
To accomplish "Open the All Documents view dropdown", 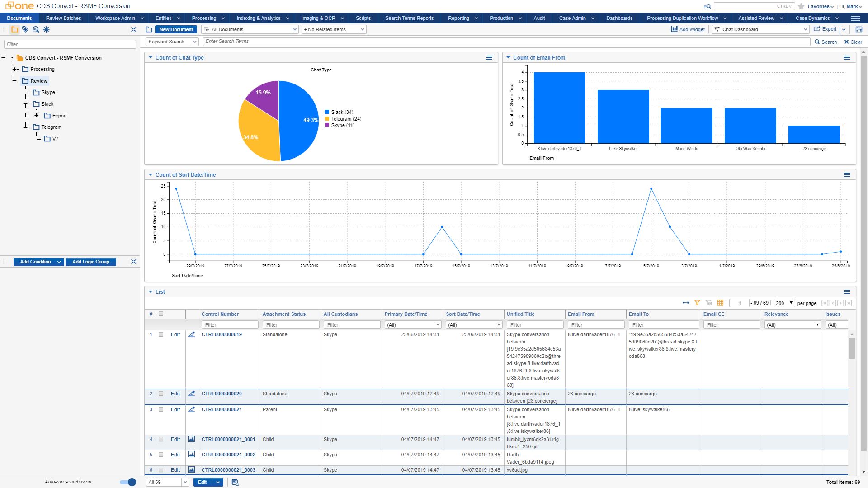I will 295,29.
